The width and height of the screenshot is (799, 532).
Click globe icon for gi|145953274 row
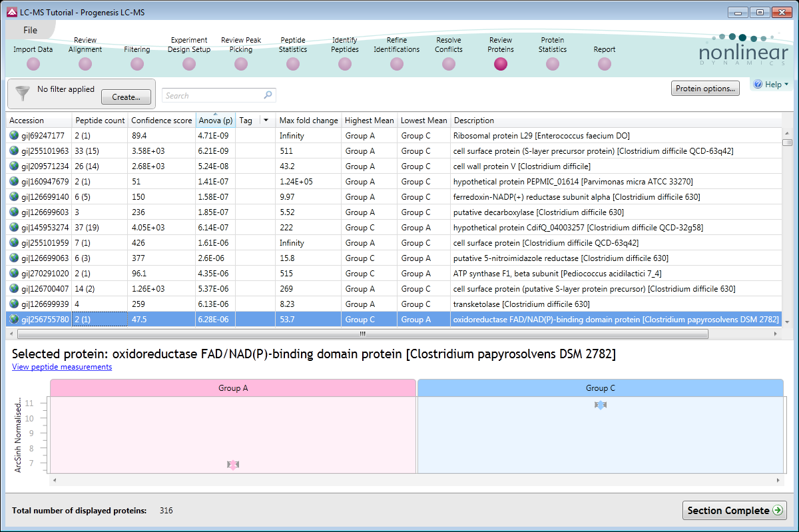pyautogui.click(x=14, y=228)
